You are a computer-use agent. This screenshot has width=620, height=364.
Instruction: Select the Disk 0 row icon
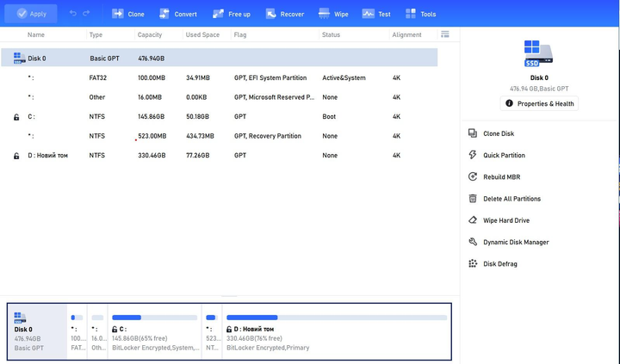coord(19,59)
